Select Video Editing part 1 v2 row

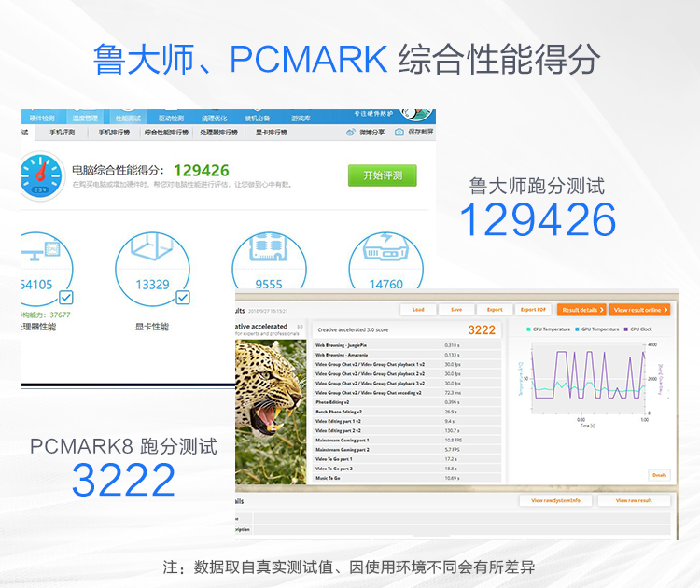[x=407, y=421]
